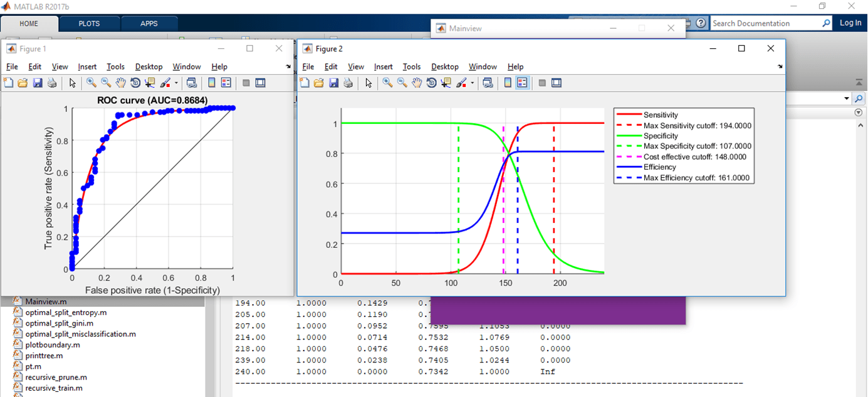Activate Brush/Select Data in Figure 2

pyautogui.click(x=461, y=82)
